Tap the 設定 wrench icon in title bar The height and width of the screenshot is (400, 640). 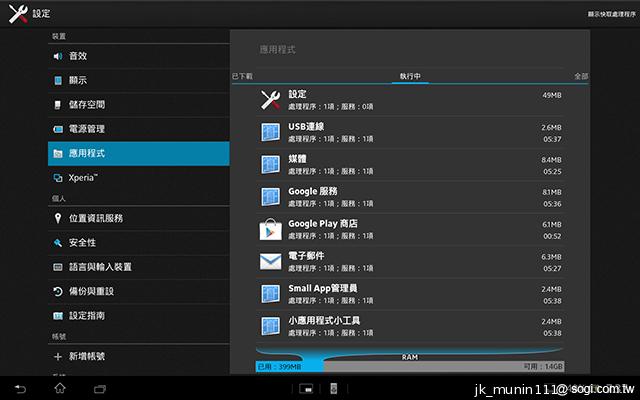click(x=18, y=13)
